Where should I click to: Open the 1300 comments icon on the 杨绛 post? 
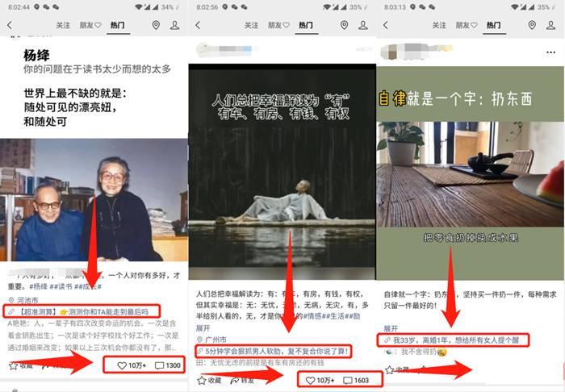click(x=159, y=365)
